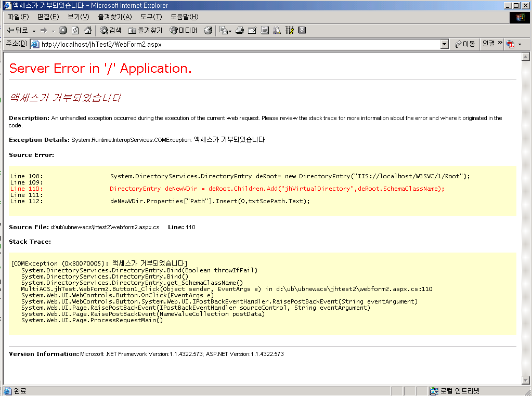The height and width of the screenshot is (396, 532).
Task: Open the Mail dropdown in toolbar
Action: point(225,31)
